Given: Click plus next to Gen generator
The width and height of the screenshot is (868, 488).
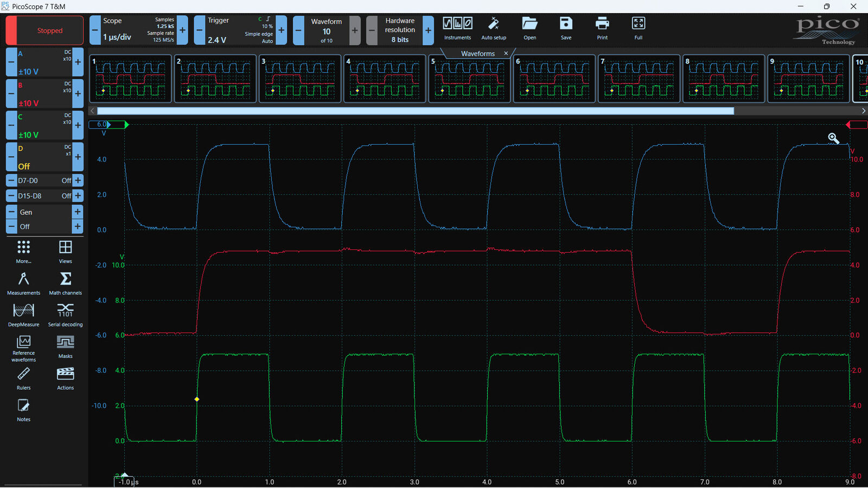Looking at the screenshot, I should click(x=78, y=212).
